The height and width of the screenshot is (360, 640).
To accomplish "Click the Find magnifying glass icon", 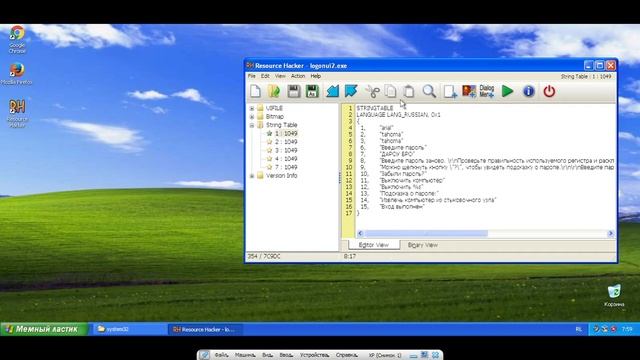I will click(429, 91).
